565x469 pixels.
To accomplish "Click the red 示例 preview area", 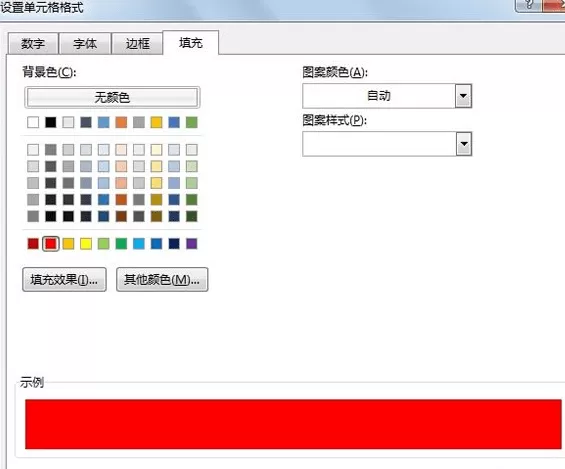I will (293, 424).
